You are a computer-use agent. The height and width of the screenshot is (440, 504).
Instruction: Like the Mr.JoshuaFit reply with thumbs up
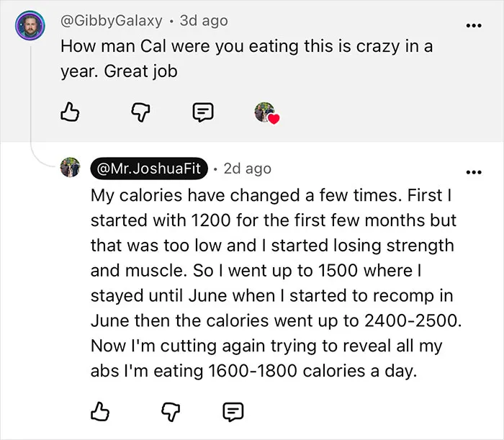coord(100,412)
